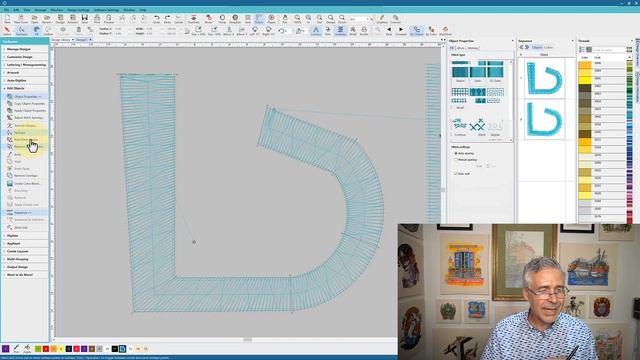Expand the Customize Design section
The height and width of the screenshot is (360, 640).
24,57
